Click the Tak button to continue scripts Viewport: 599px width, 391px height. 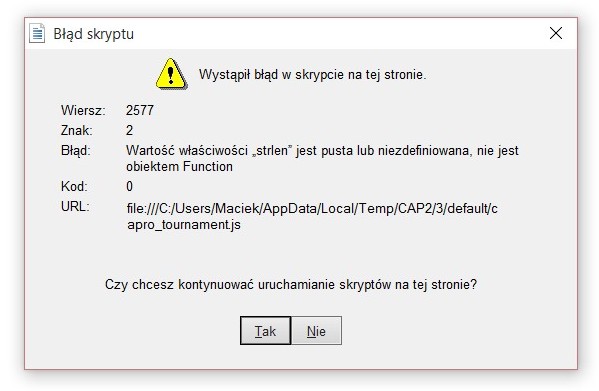(266, 331)
